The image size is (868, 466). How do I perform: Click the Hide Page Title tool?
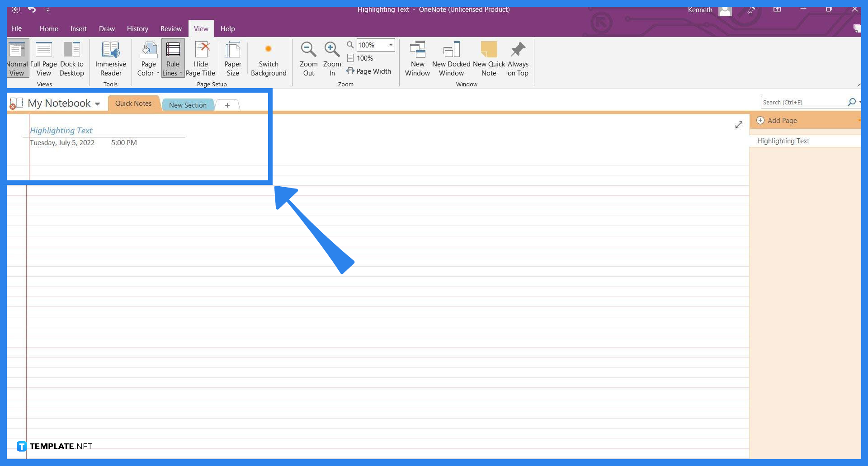(x=201, y=58)
